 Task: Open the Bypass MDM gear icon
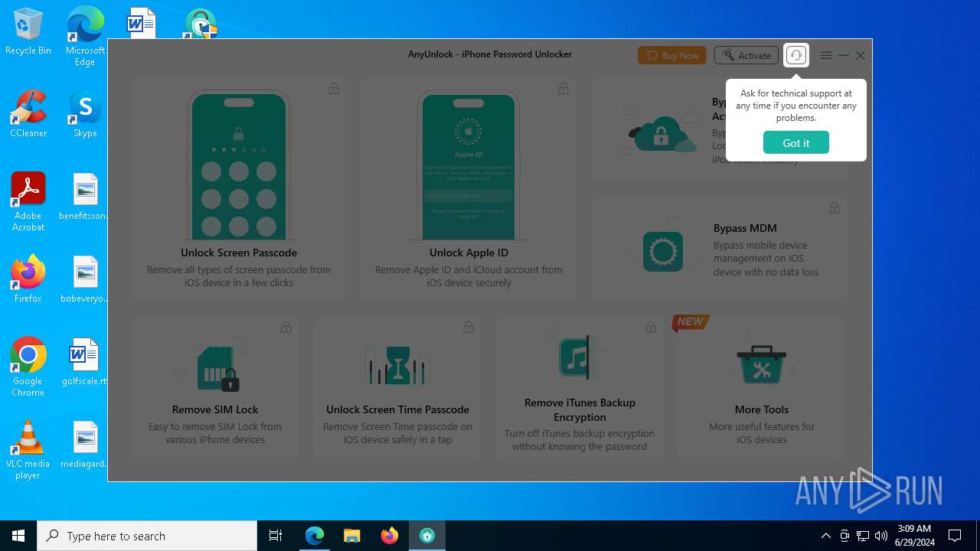(662, 251)
